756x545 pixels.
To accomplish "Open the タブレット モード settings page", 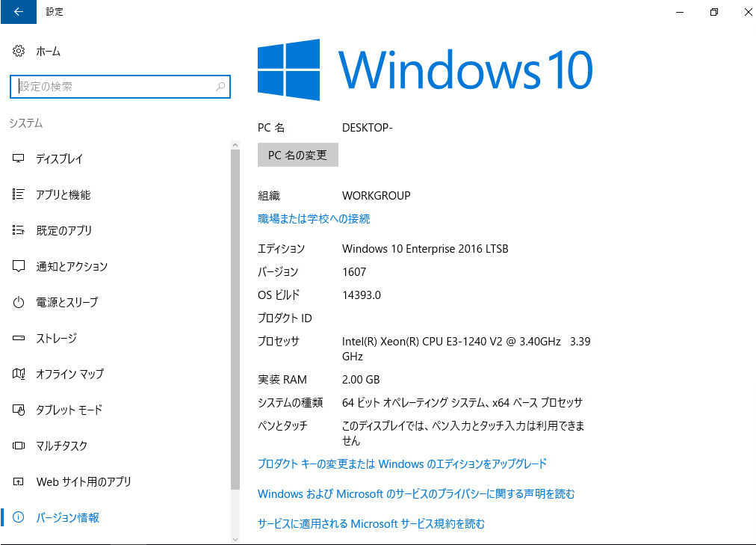I will [x=69, y=410].
